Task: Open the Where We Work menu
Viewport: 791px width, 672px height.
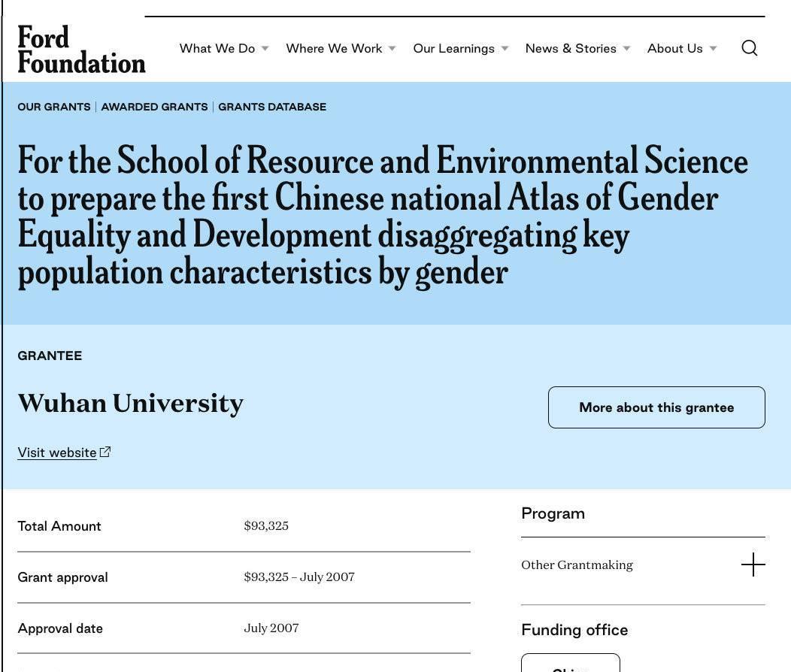Action: click(x=334, y=48)
